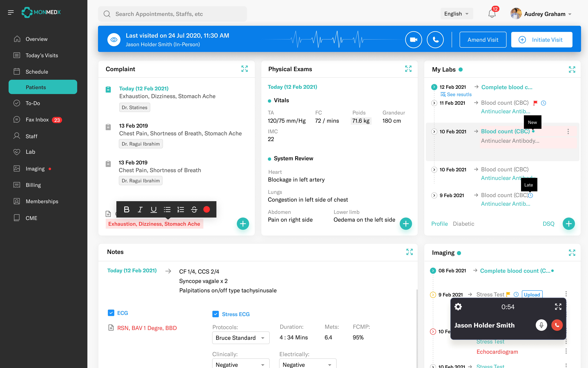Apply italic formatting to complaint text
The image size is (588, 368).
click(x=140, y=209)
